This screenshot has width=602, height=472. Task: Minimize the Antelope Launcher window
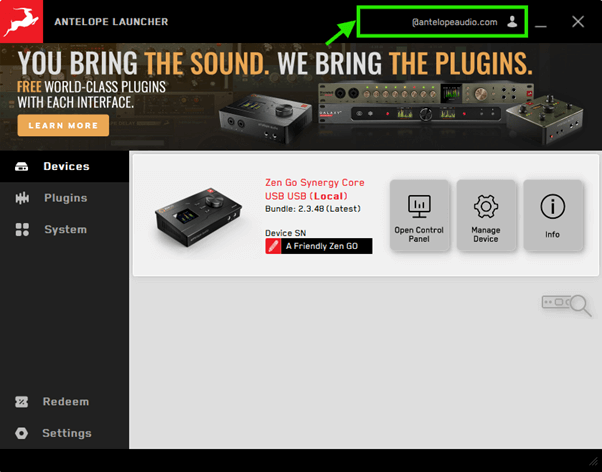click(x=541, y=22)
